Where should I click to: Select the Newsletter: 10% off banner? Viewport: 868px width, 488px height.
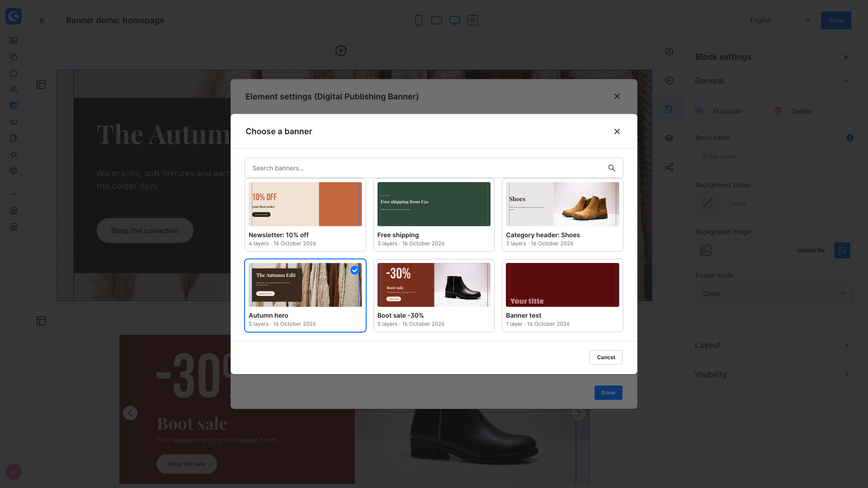[x=305, y=215]
